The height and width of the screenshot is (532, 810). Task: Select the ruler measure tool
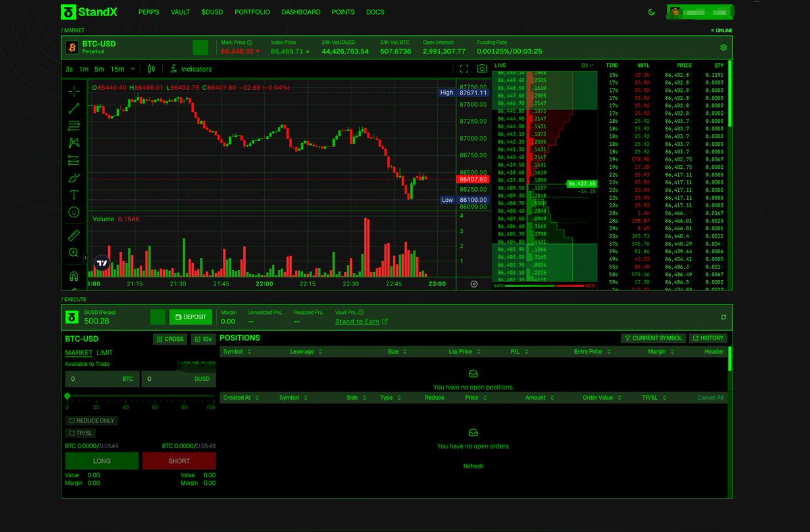[74, 236]
